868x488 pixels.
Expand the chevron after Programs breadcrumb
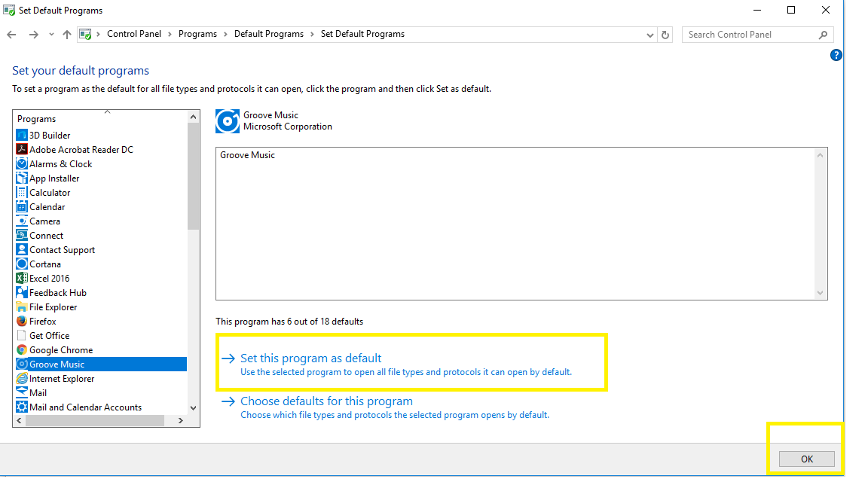225,35
